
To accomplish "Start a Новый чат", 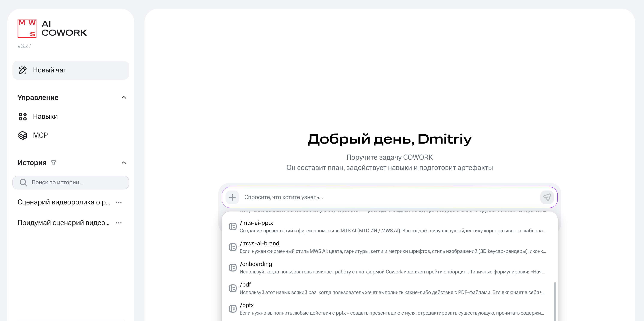I will pyautogui.click(x=71, y=70).
